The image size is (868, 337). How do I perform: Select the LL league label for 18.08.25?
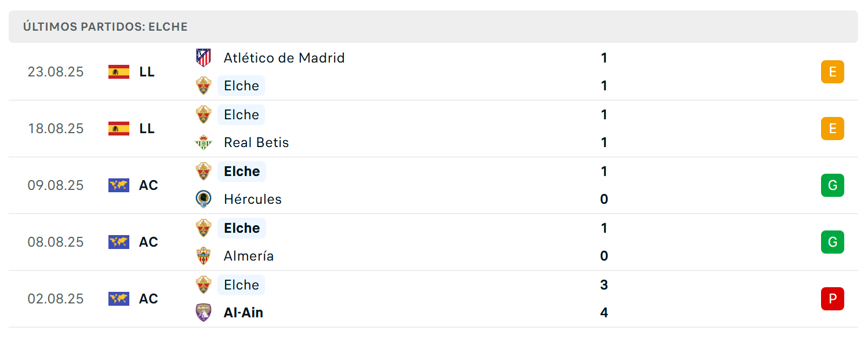point(147,129)
